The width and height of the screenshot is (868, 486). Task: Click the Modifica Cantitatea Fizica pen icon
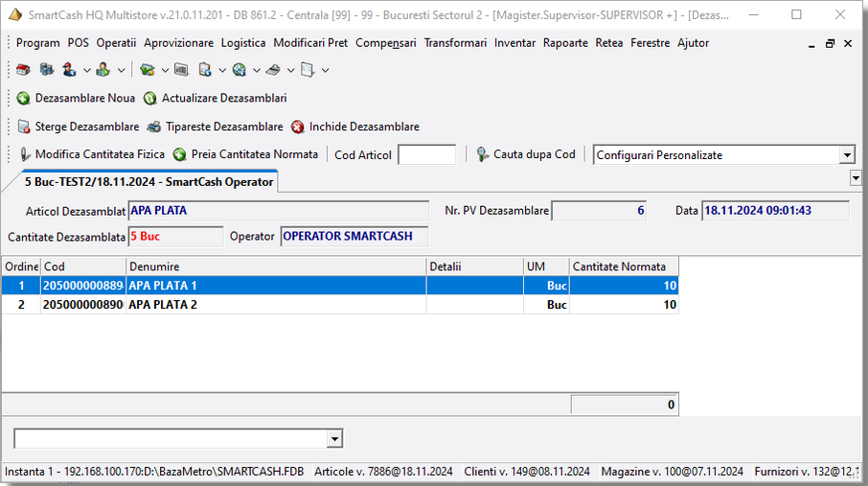(x=24, y=154)
